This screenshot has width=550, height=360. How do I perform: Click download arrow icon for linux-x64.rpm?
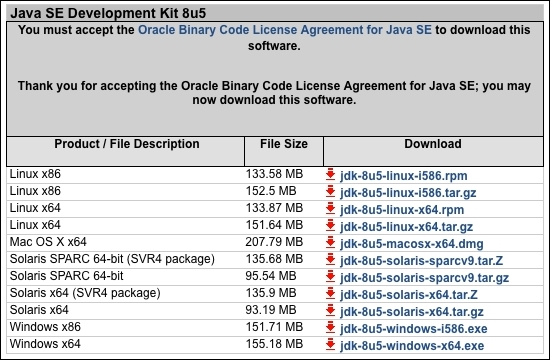pos(330,208)
